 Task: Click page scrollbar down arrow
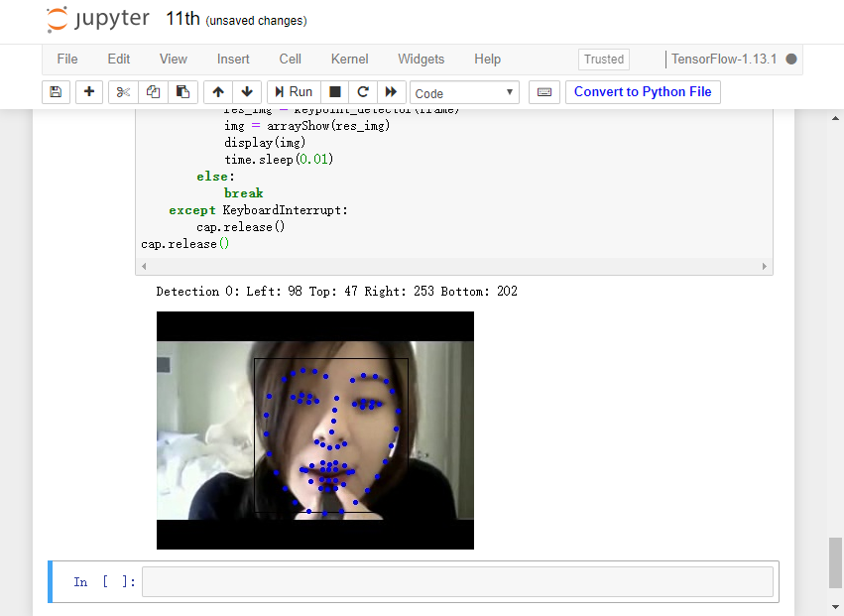(835, 607)
